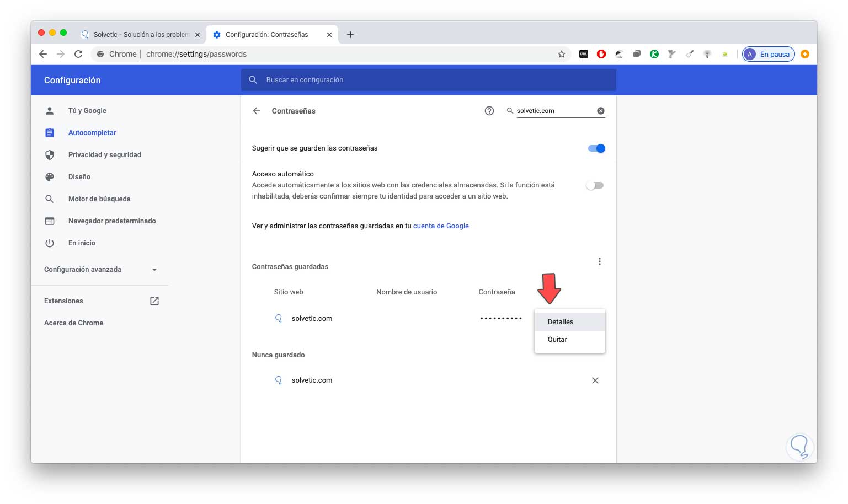Click the orange Chrome update arrow icon
Screen dimensions: 848x504
(805, 54)
